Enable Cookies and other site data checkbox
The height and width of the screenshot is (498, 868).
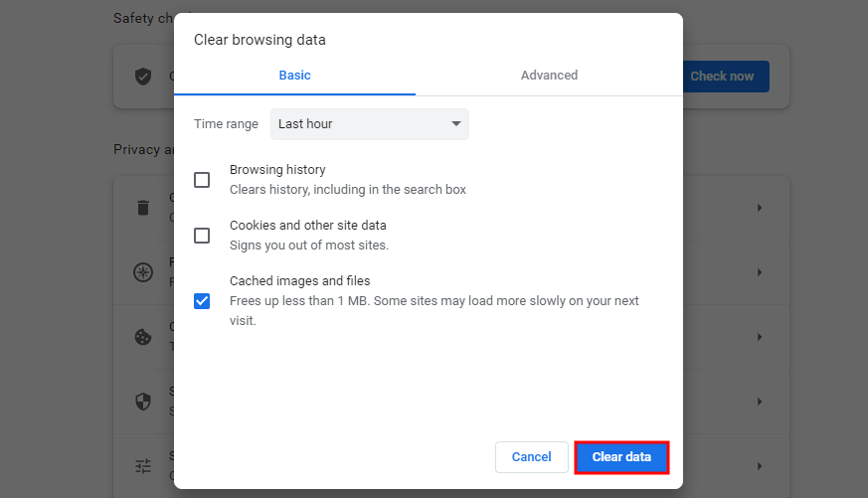point(202,236)
